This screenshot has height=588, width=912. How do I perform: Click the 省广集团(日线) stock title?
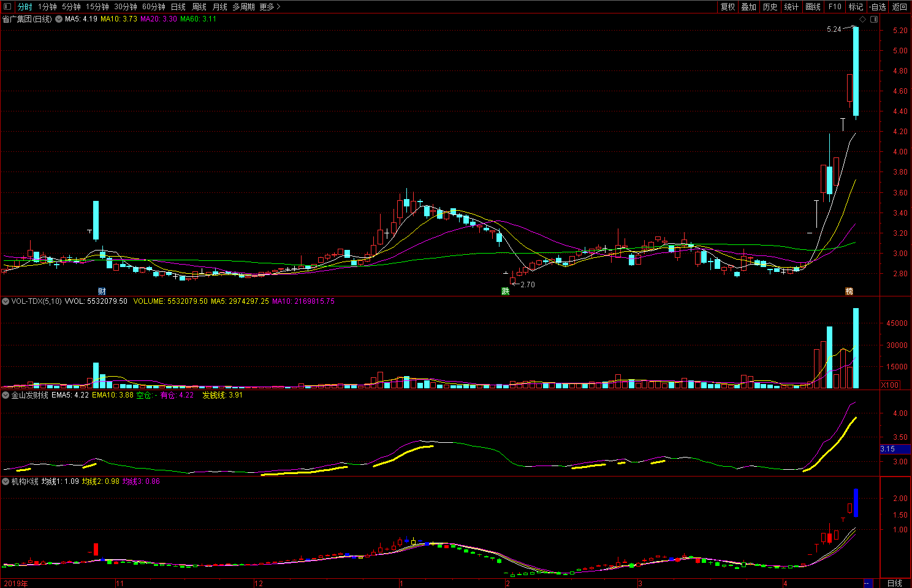(x=28, y=19)
